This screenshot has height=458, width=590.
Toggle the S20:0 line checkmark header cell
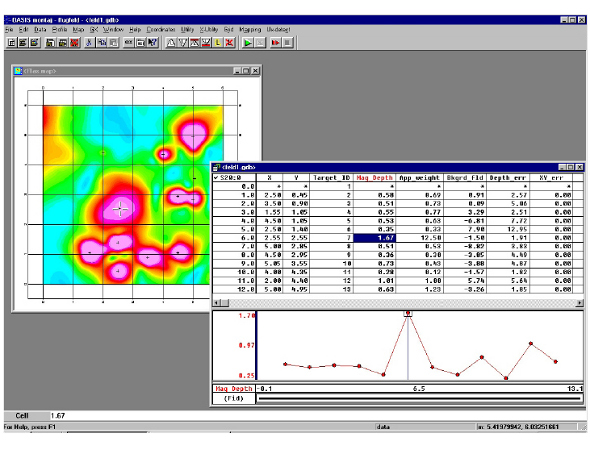coord(234,178)
